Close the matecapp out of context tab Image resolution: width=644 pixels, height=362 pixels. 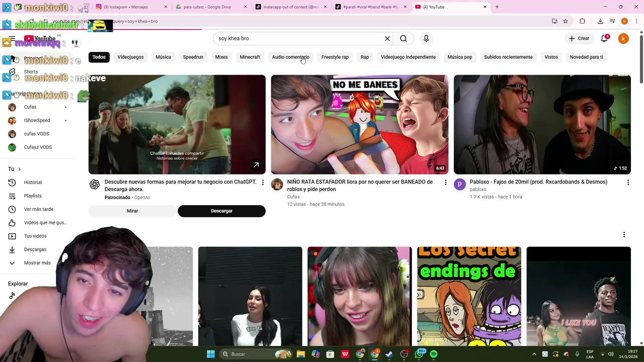coord(326,7)
